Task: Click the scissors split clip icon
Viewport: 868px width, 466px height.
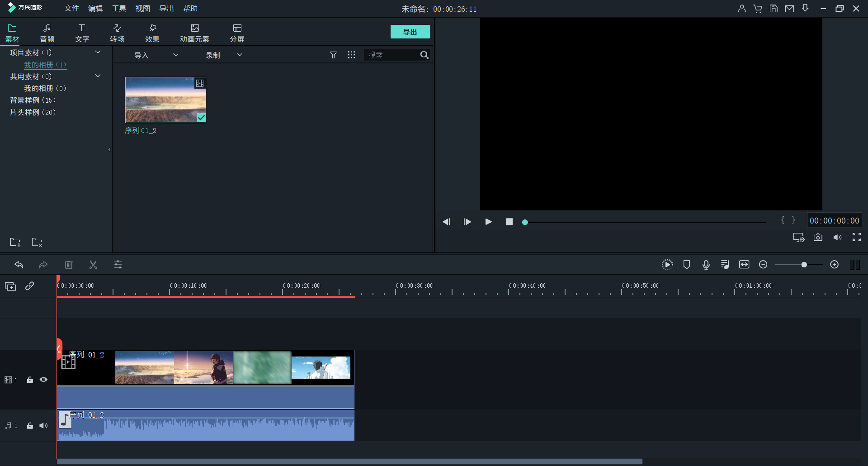Action: (x=93, y=265)
